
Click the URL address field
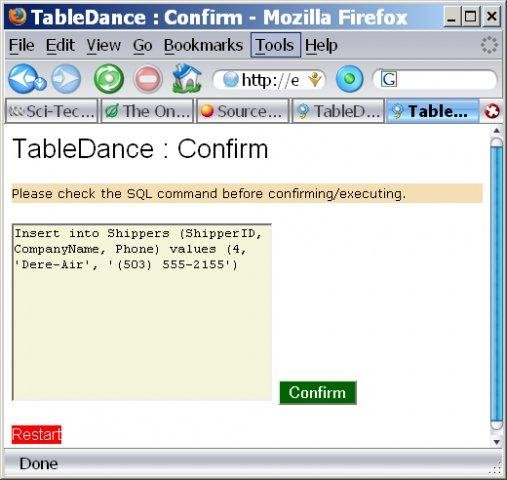(270, 80)
